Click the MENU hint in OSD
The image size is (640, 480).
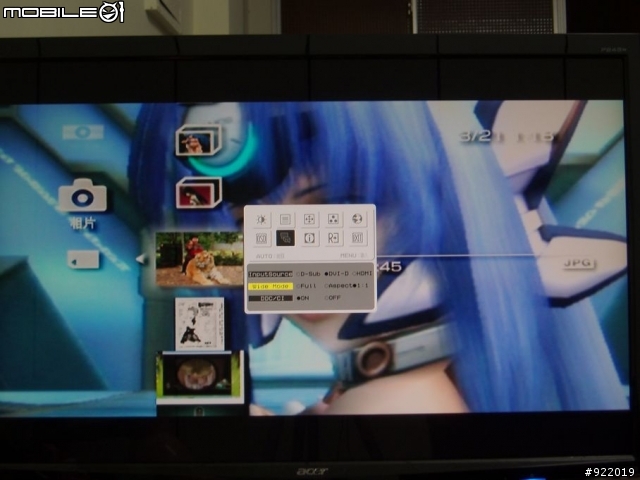point(353,256)
